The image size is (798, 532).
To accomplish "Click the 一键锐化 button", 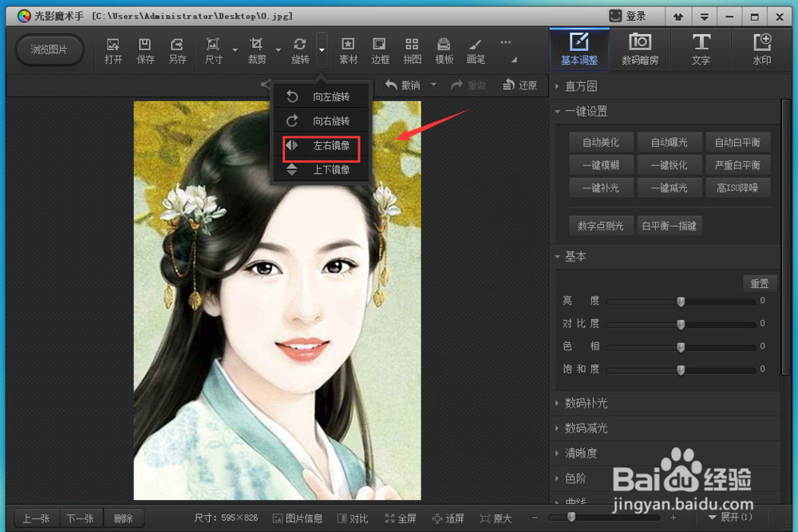I will tap(670, 165).
